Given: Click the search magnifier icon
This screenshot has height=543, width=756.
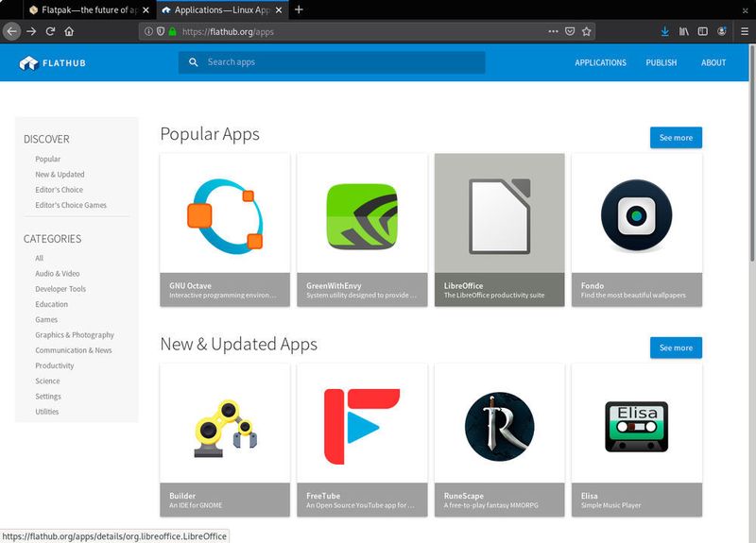Looking at the screenshot, I should [x=194, y=62].
